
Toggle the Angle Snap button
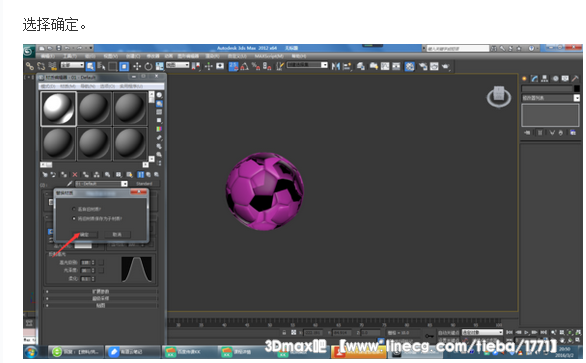244,67
